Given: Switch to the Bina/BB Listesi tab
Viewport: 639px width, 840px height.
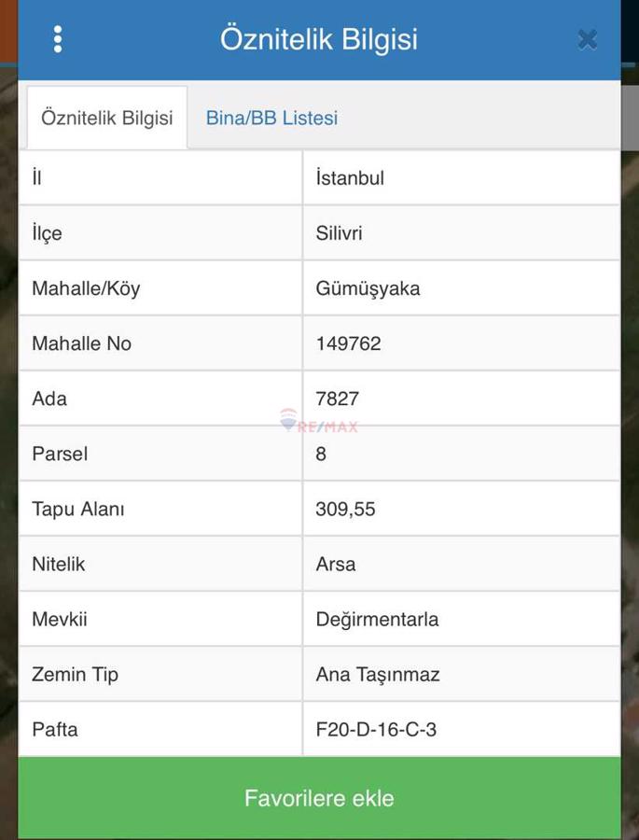Looking at the screenshot, I should (x=271, y=119).
